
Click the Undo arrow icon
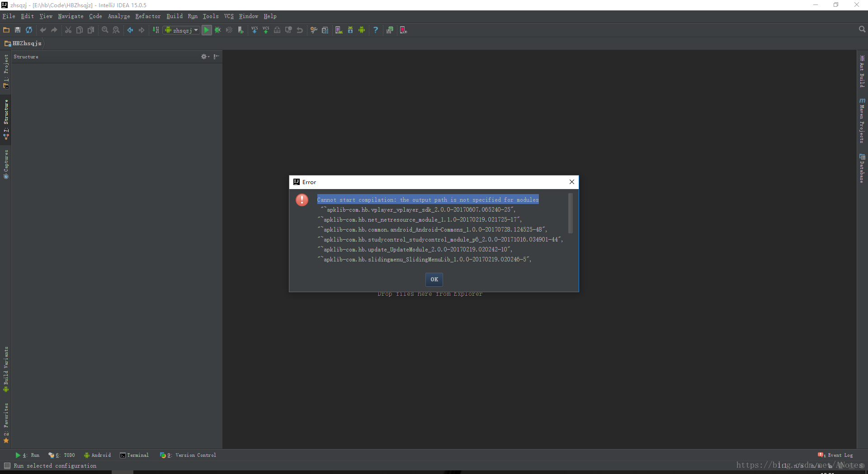click(x=43, y=30)
